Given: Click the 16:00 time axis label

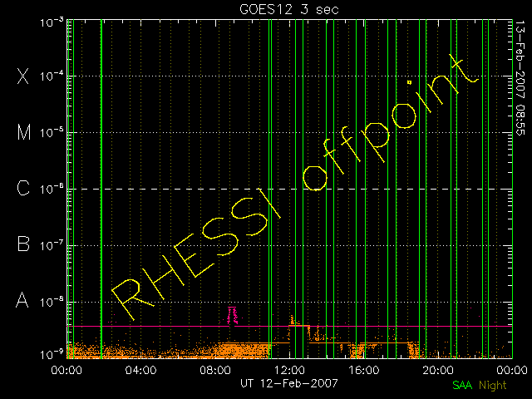Looking at the screenshot, I should coord(364,369).
